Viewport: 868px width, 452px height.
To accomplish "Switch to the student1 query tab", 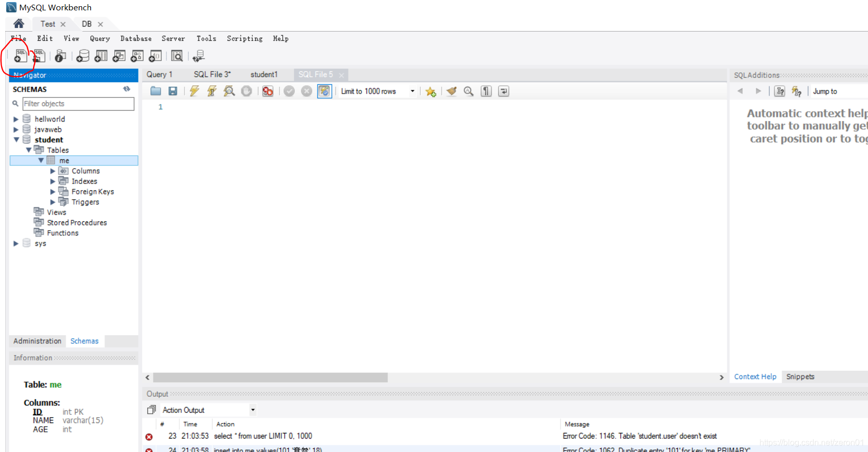I will [264, 74].
